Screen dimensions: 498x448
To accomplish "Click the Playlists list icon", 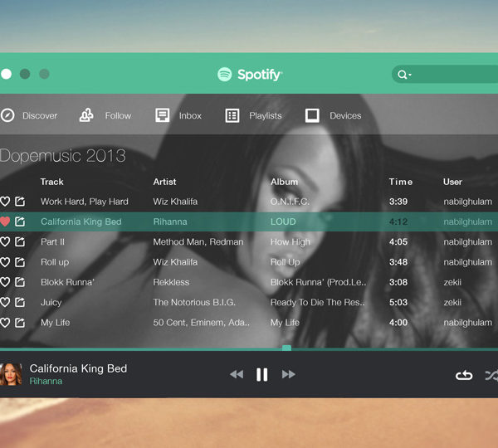I will click(x=232, y=115).
